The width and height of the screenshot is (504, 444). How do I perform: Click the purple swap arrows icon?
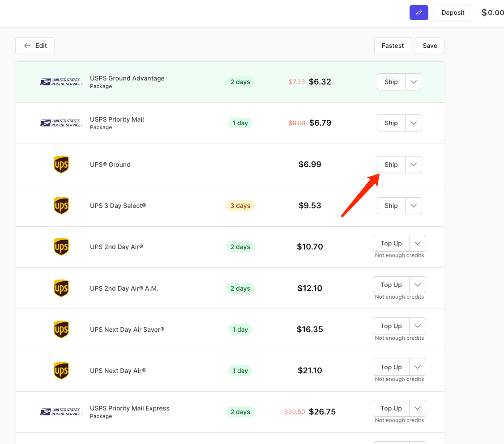click(419, 13)
